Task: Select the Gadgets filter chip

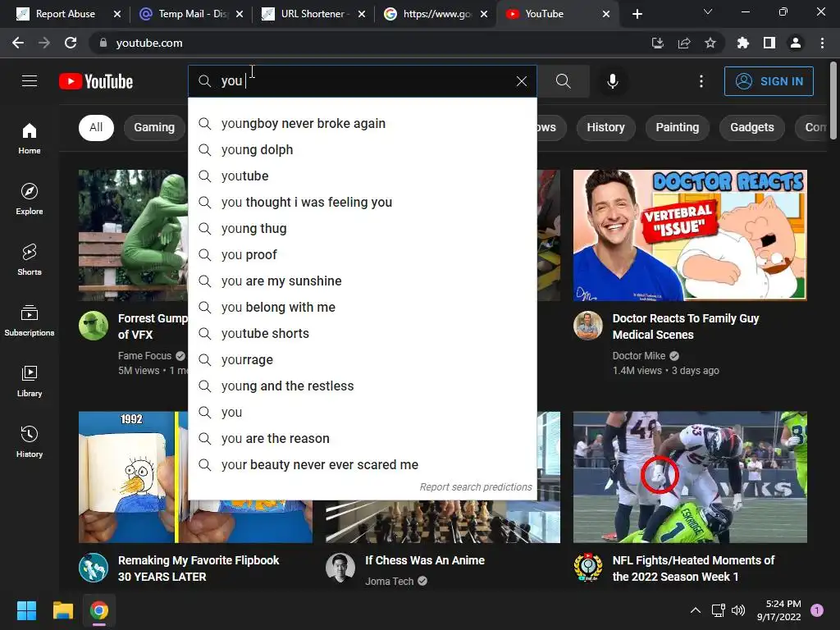Action: tap(751, 127)
